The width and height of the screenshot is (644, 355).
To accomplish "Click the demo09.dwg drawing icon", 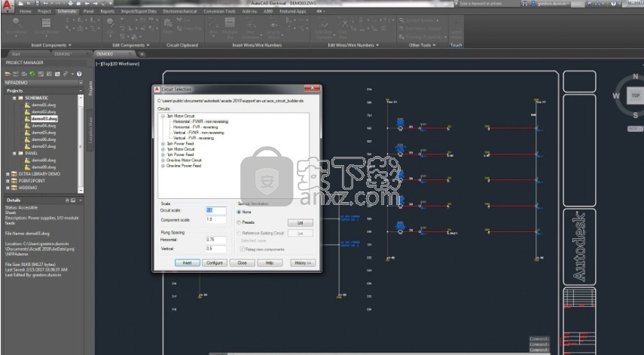I will tap(27, 167).
